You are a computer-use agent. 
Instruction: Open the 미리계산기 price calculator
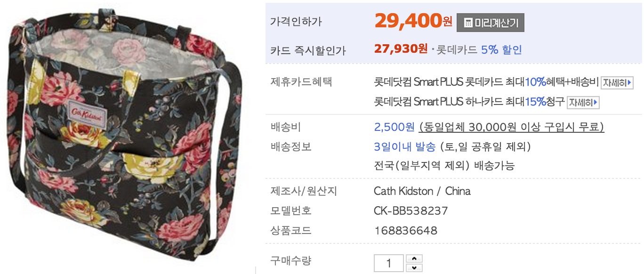point(490,22)
